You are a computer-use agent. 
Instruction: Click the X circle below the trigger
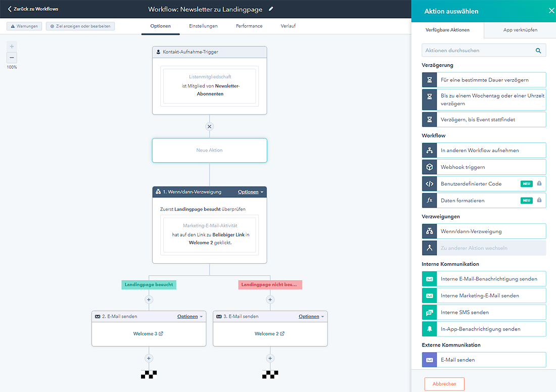(x=210, y=126)
